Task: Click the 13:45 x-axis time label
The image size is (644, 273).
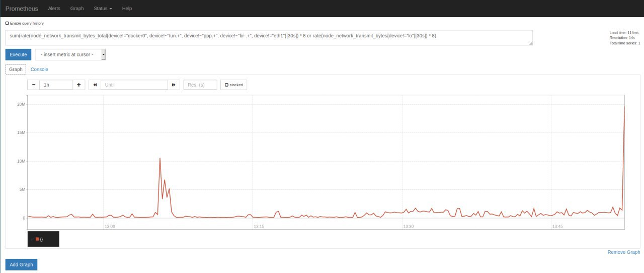Action: pos(557,227)
